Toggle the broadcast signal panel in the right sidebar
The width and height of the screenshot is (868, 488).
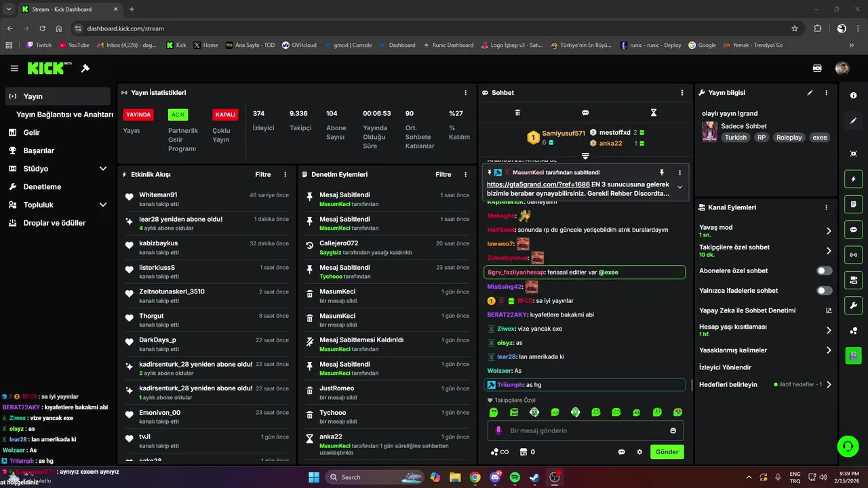click(853, 255)
